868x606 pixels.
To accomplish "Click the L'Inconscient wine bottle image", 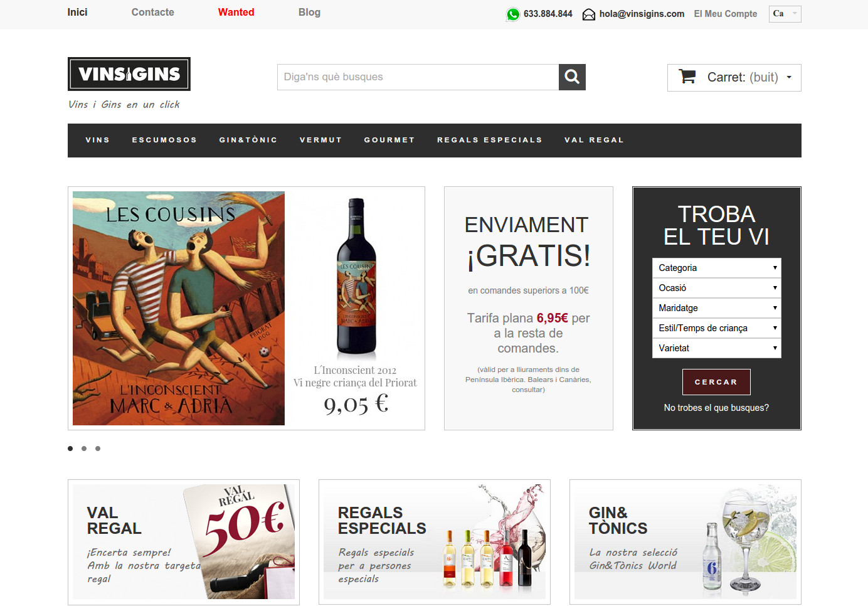I will (x=356, y=277).
